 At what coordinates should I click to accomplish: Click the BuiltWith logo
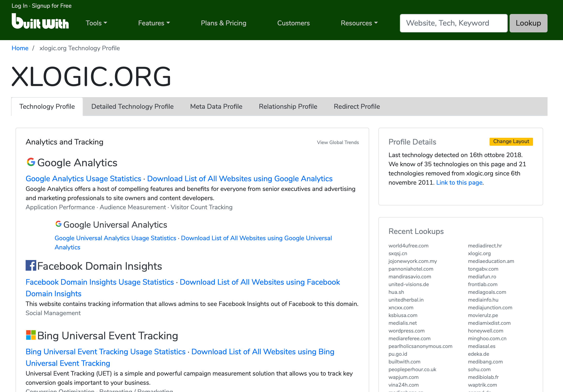pos(40,21)
